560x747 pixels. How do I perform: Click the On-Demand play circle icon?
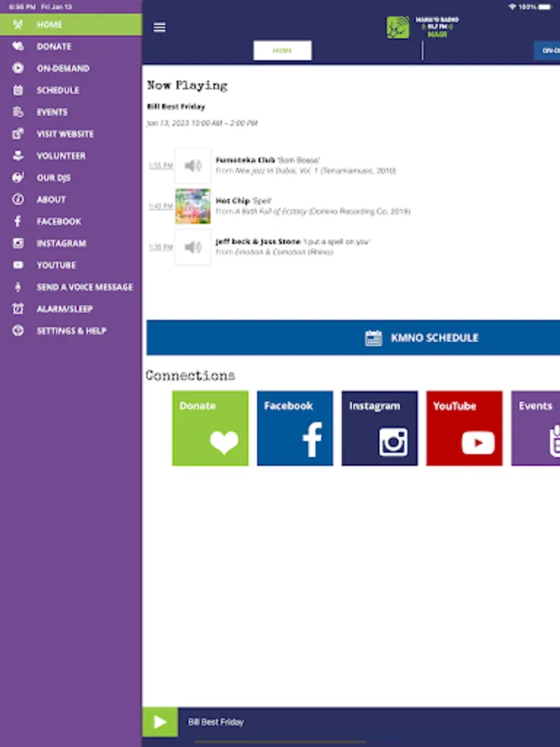point(18,68)
